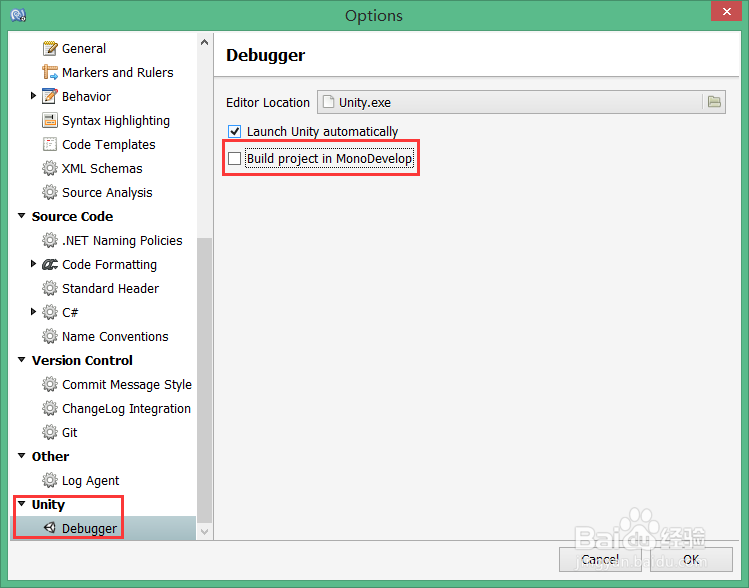Click the Unity logo icon beside Debugger
The height and width of the screenshot is (588, 749).
coord(50,528)
